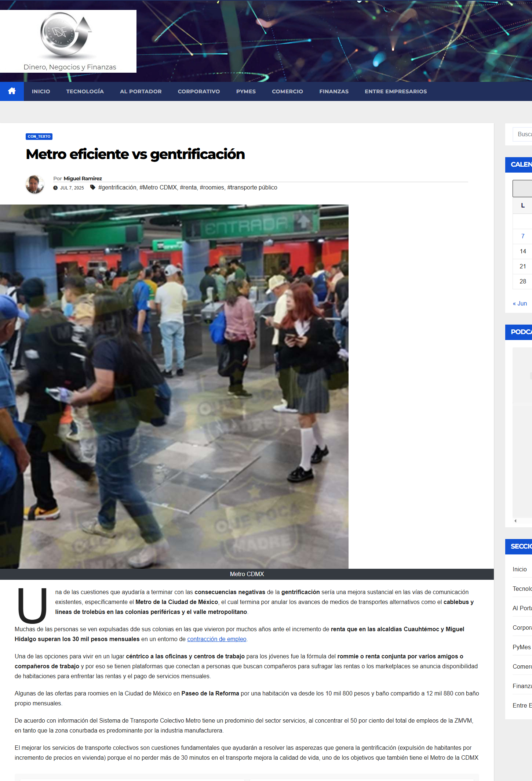
Task: Go to previous month Jun
Action: tap(520, 303)
